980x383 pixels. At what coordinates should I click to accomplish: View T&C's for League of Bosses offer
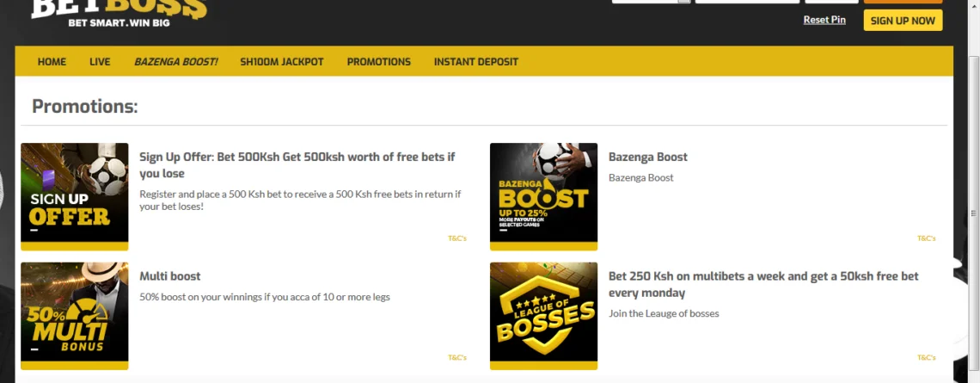coord(926,357)
